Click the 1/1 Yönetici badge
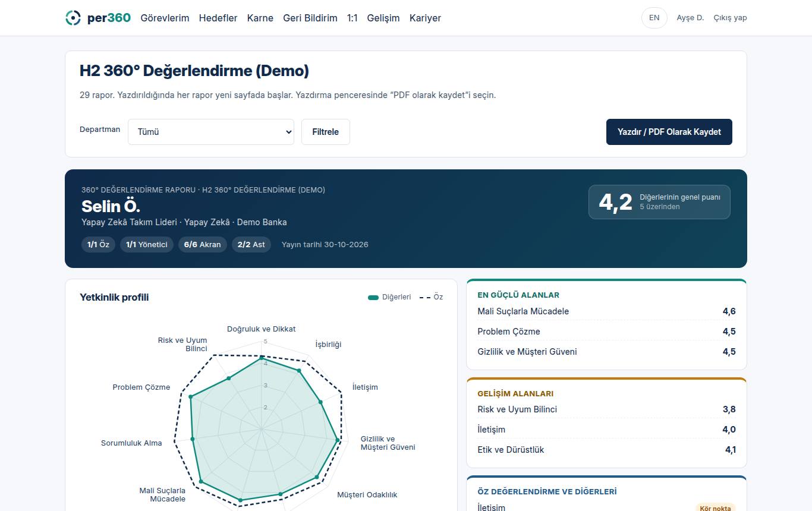 coord(147,244)
